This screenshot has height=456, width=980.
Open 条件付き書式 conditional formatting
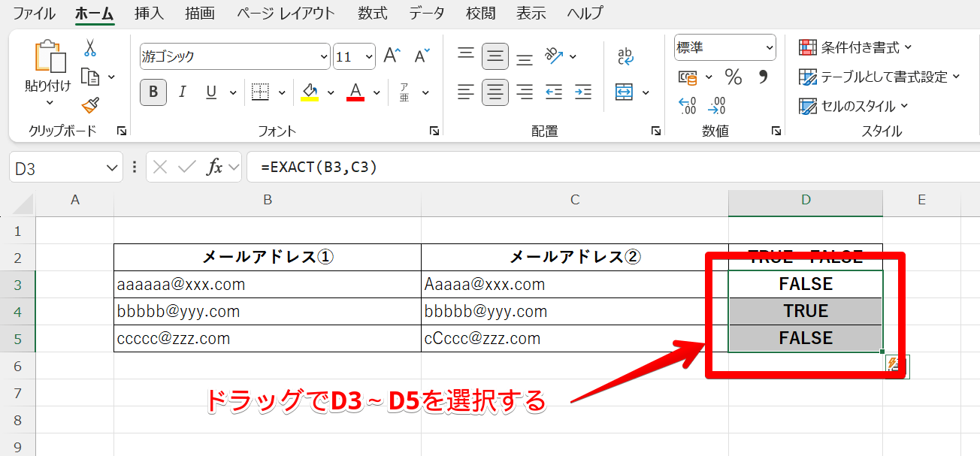tap(855, 48)
